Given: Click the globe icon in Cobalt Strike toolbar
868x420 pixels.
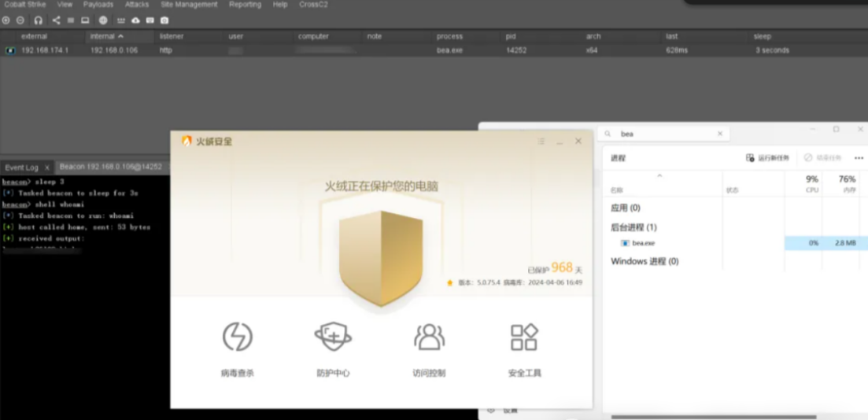Looking at the screenshot, I should coord(104,20).
